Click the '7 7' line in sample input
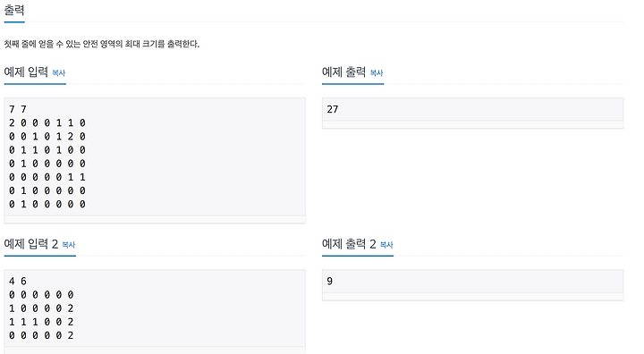 click(18, 109)
